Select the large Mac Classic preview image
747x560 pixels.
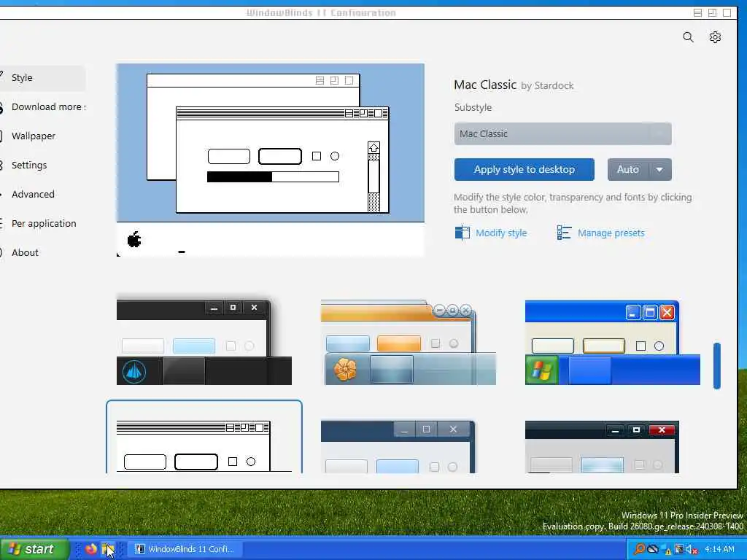click(270, 160)
